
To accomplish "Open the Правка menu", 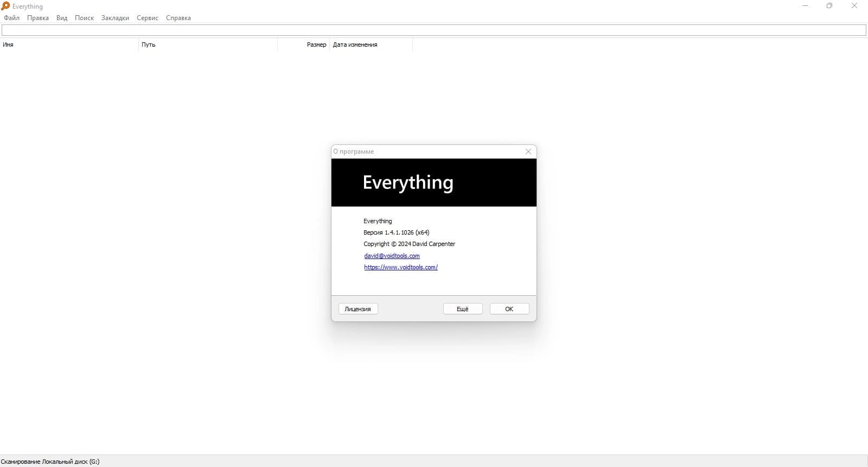I will tap(37, 18).
